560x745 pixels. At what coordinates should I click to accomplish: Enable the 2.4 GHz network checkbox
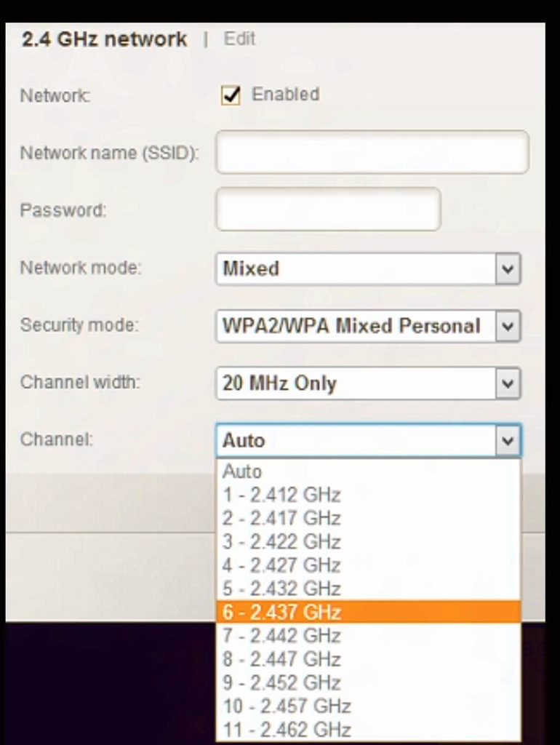(x=230, y=94)
